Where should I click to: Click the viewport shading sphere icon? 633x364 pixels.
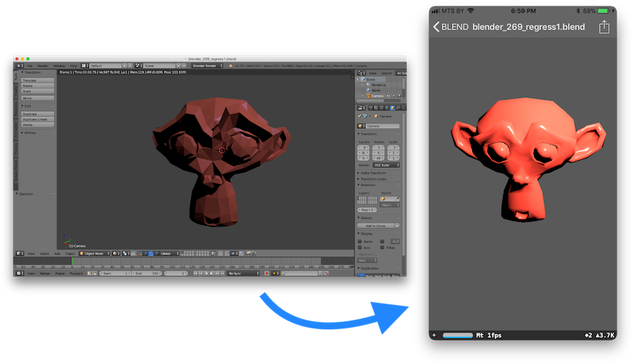tap(116, 253)
